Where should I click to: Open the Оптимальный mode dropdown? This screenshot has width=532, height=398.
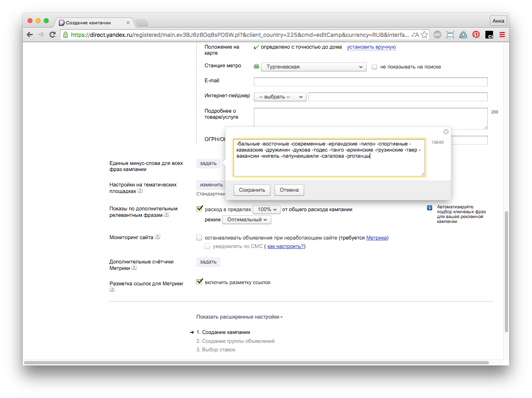(x=247, y=220)
